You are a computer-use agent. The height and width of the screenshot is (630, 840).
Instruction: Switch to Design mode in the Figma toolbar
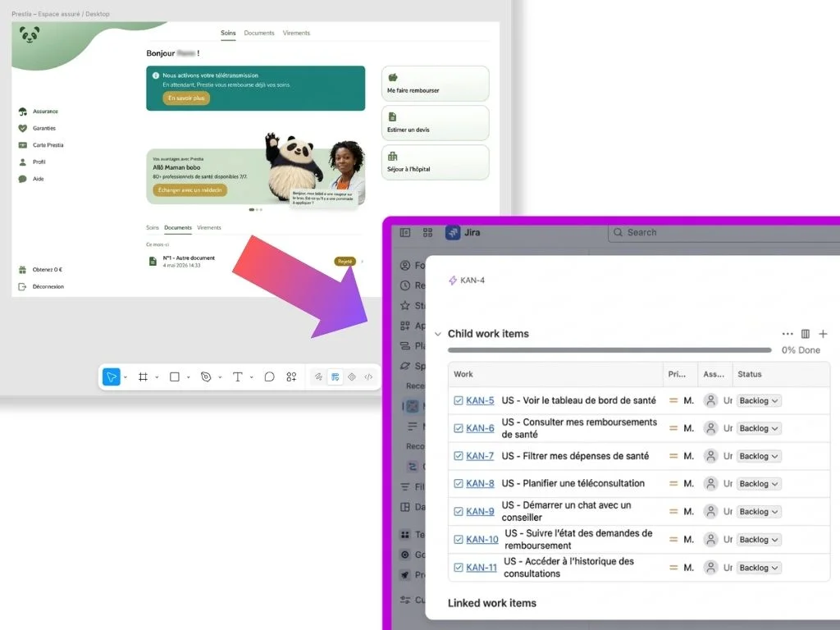pyautogui.click(x=335, y=377)
